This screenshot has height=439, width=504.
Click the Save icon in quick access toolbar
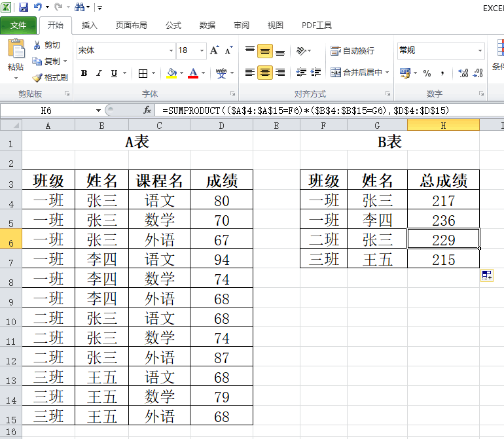[24, 7]
